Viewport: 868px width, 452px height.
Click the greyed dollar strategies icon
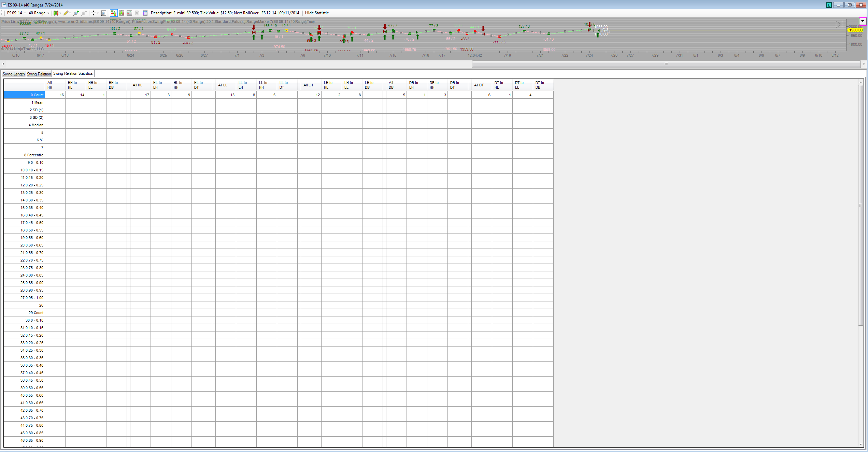tap(137, 13)
